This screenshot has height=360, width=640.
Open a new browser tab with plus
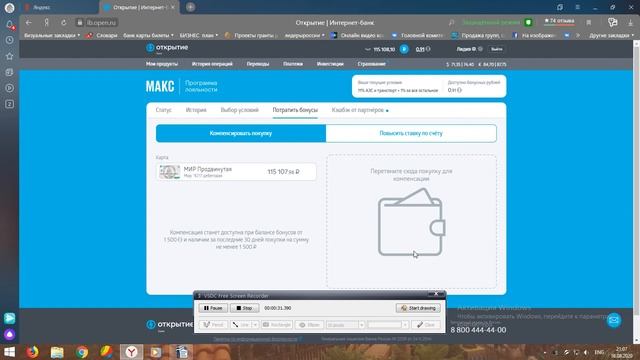190,7
